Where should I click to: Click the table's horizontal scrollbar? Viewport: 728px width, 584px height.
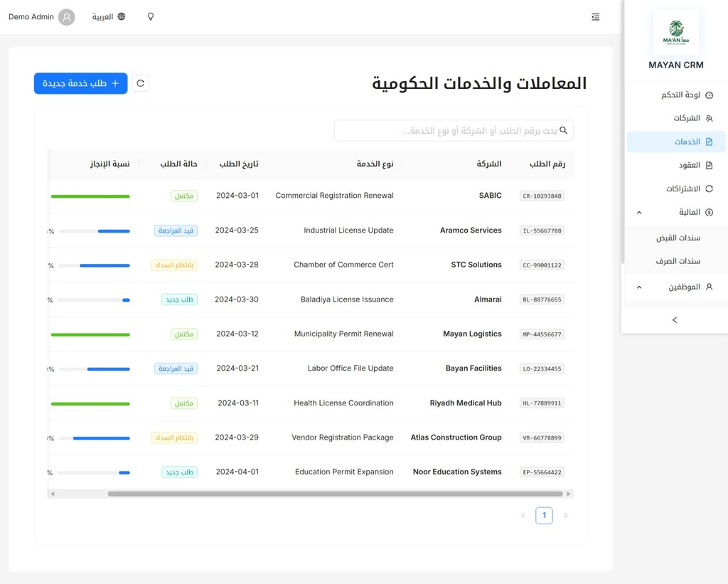tap(334, 494)
